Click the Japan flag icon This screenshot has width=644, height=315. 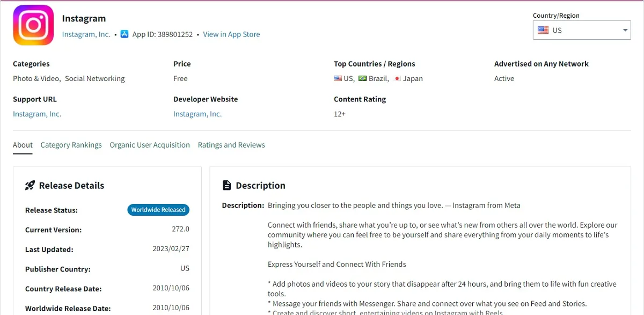click(398, 78)
